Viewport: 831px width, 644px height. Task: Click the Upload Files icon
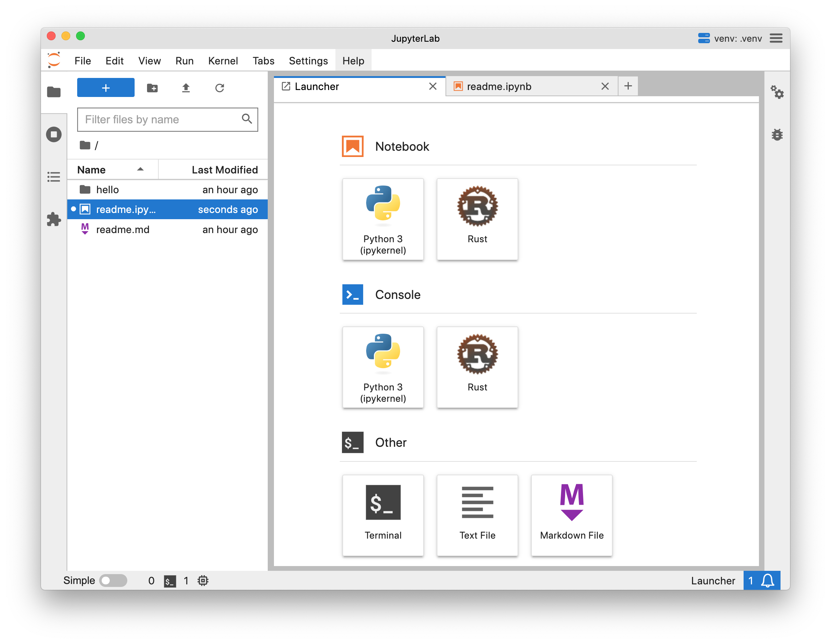pyautogui.click(x=186, y=88)
